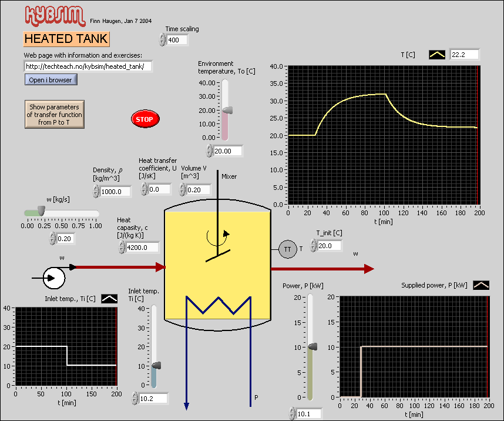Click Time scaling increment/decrement stepper
This screenshot has height=421, width=504.
(162, 40)
